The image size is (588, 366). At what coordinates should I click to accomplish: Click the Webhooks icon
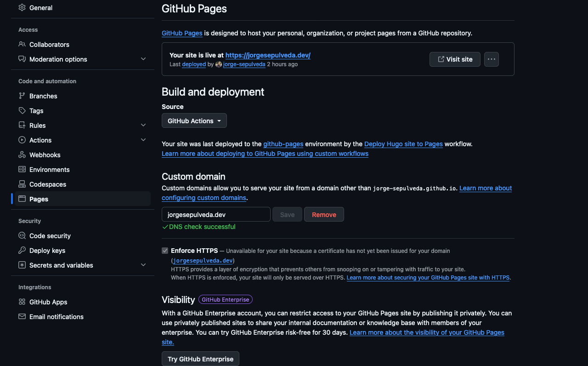22,155
